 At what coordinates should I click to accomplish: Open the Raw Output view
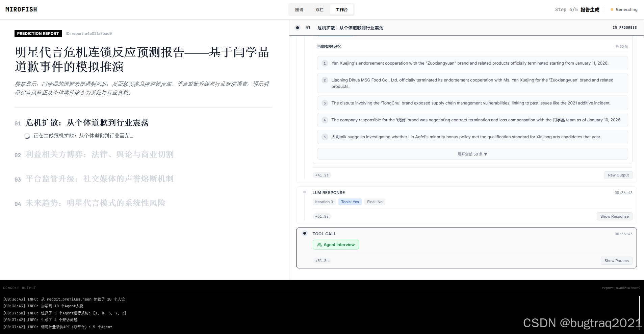point(618,175)
